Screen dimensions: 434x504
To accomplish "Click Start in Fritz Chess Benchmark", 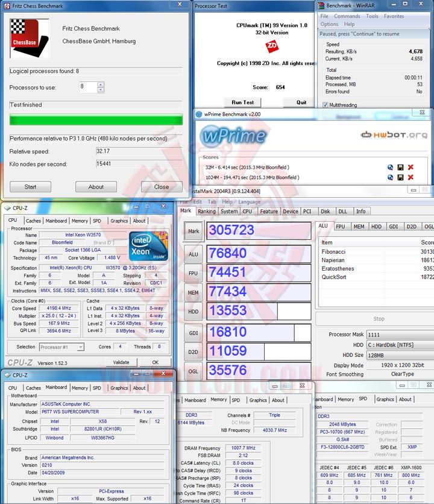I will pos(30,187).
